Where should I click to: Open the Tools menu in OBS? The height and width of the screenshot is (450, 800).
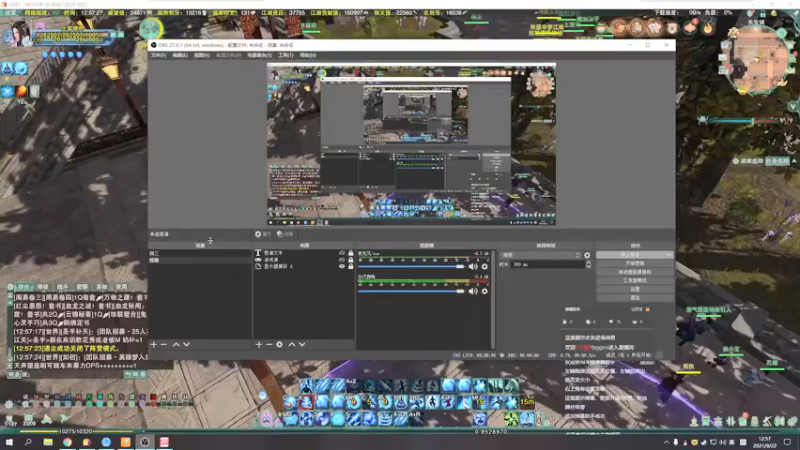pos(286,55)
